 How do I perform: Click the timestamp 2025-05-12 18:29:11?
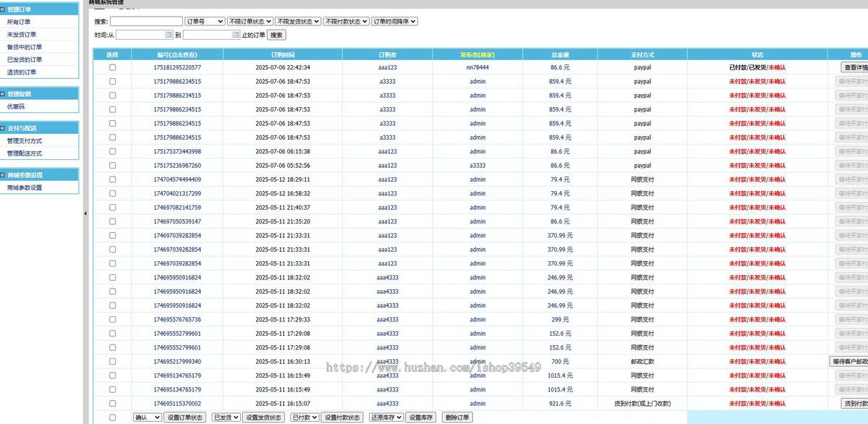pyautogui.click(x=283, y=179)
